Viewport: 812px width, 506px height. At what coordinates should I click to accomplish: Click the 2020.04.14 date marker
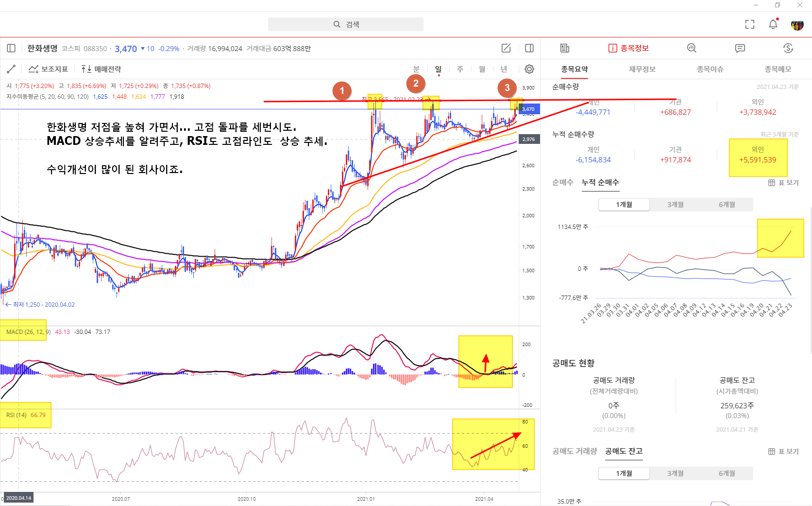[x=18, y=498]
